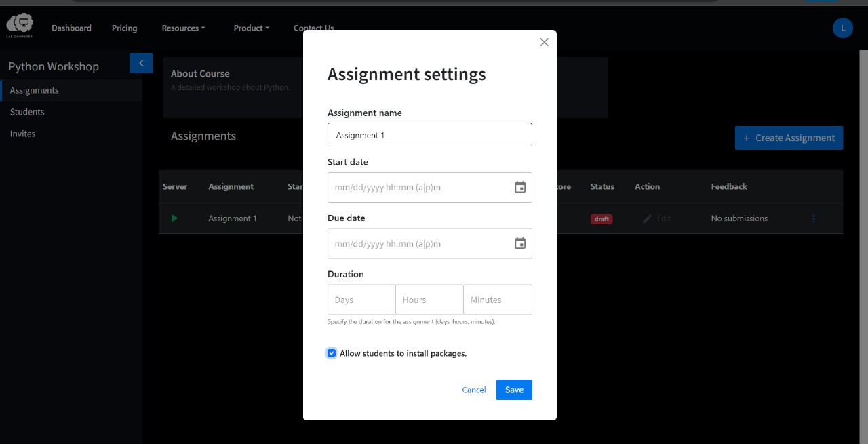Click the Edit pencil for Assignment 1
Image resolution: width=868 pixels, height=444 pixels.
656,218
